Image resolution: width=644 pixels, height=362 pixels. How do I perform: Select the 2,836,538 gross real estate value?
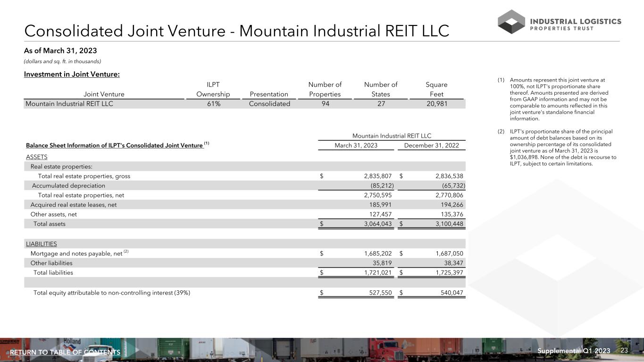(x=450, y=176)
